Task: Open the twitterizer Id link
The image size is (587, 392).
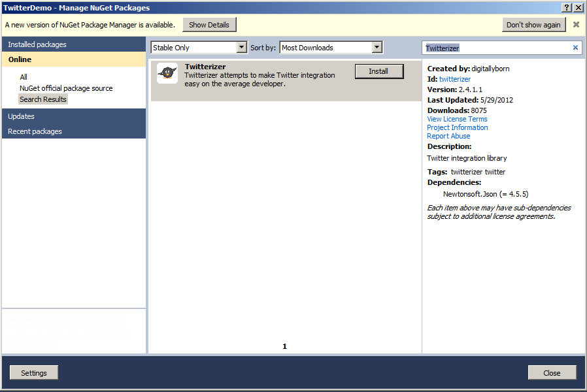Action: [455, 79]
